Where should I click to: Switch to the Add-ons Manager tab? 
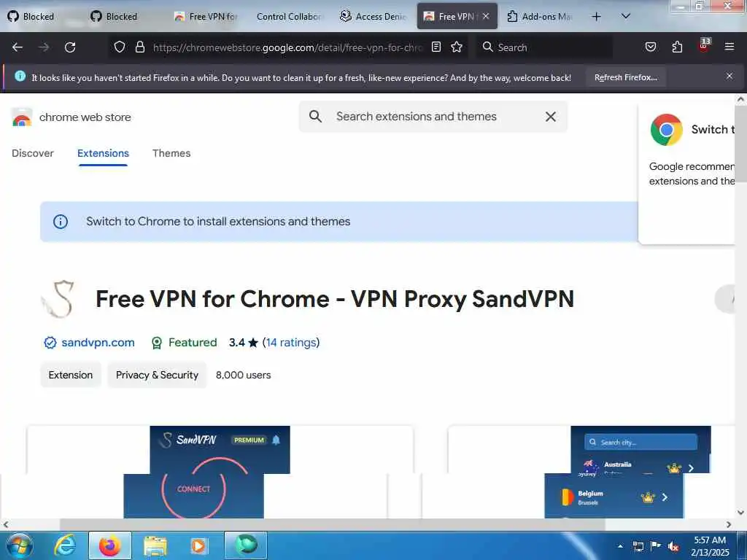(x=540, y=17)
